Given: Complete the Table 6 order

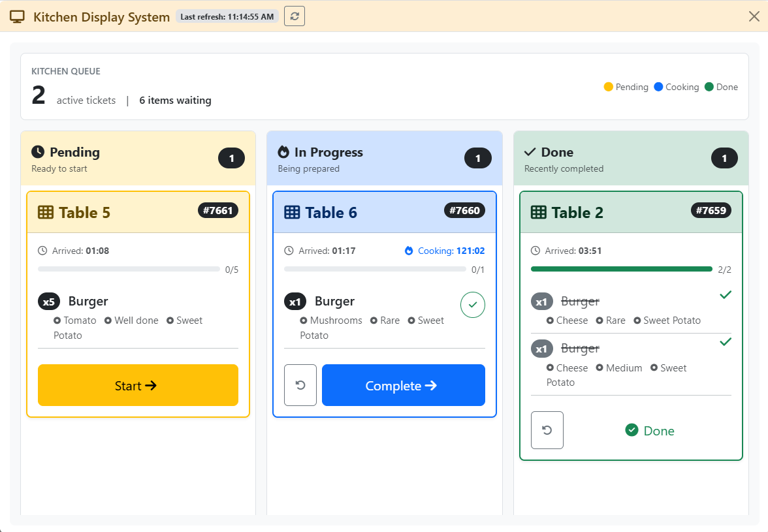Looking at the screenshot, I should point(404,385).
